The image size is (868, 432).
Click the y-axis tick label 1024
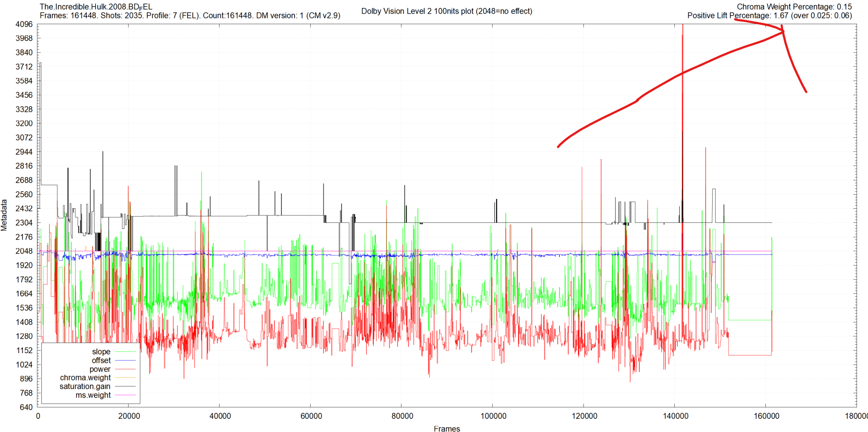pos(24,364)
